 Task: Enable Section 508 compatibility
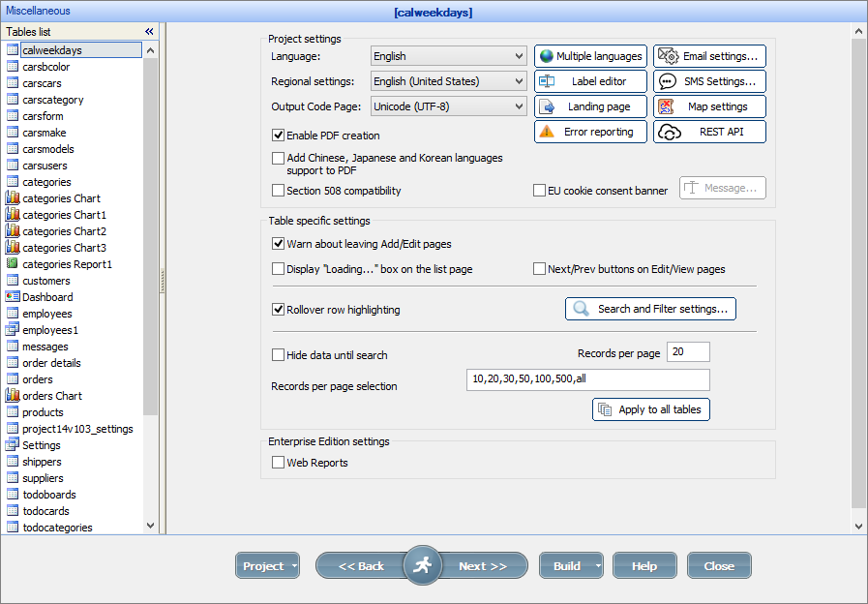pos(278,191)
